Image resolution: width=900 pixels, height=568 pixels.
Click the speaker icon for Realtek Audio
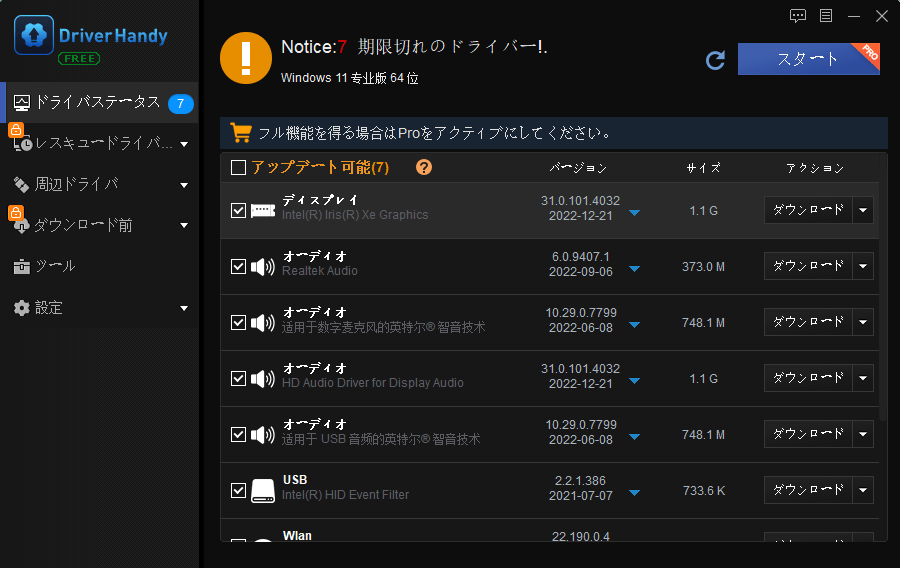[263, 267]
